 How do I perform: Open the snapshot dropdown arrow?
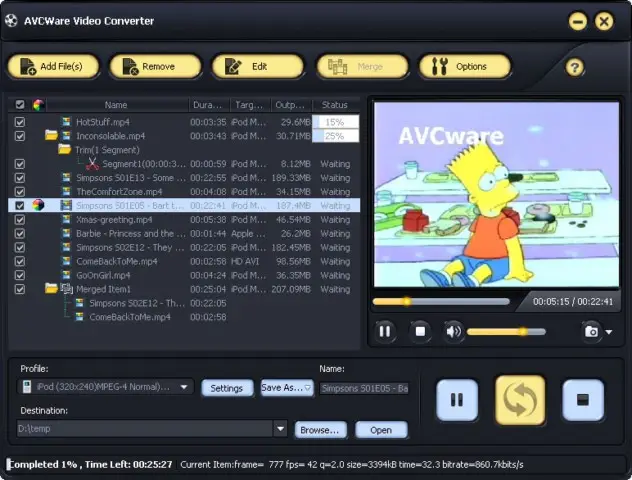click(x=609, y=332)
